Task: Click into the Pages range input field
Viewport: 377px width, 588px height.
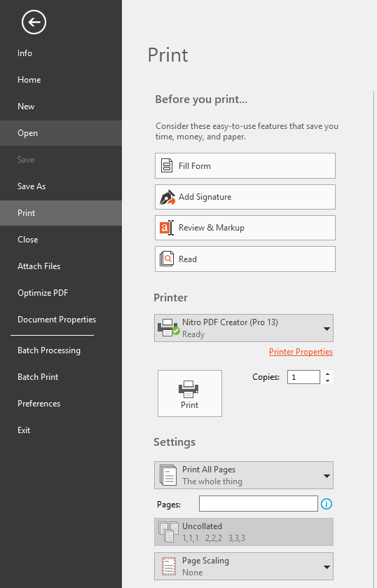Action: tap(259, 504)
